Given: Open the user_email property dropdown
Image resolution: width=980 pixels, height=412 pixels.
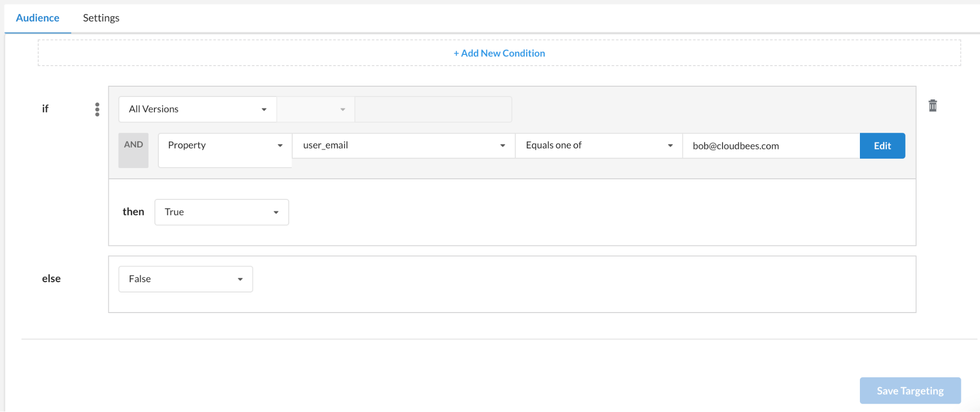Looking at the screenshot, I should (x=403, y=145).
